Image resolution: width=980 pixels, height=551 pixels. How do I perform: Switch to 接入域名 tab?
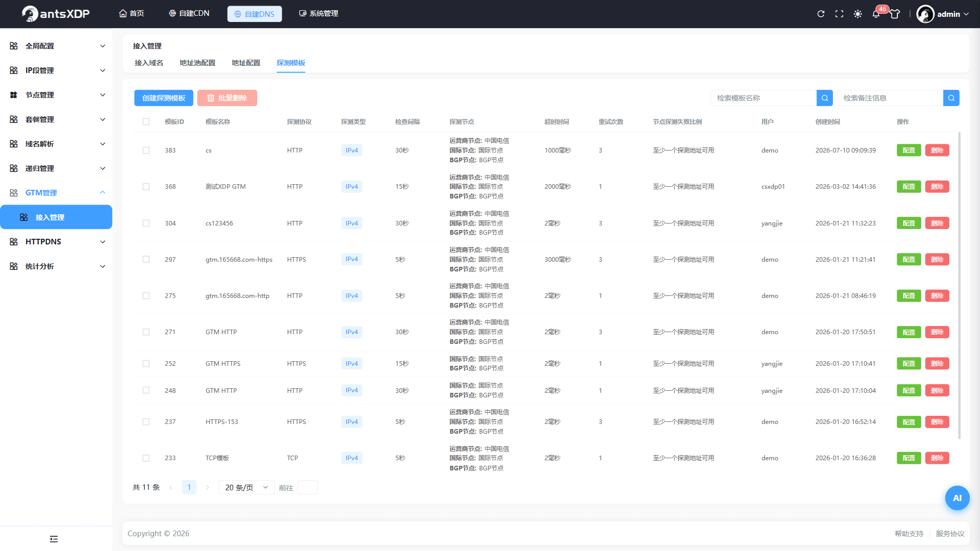[x=149, y=63]
